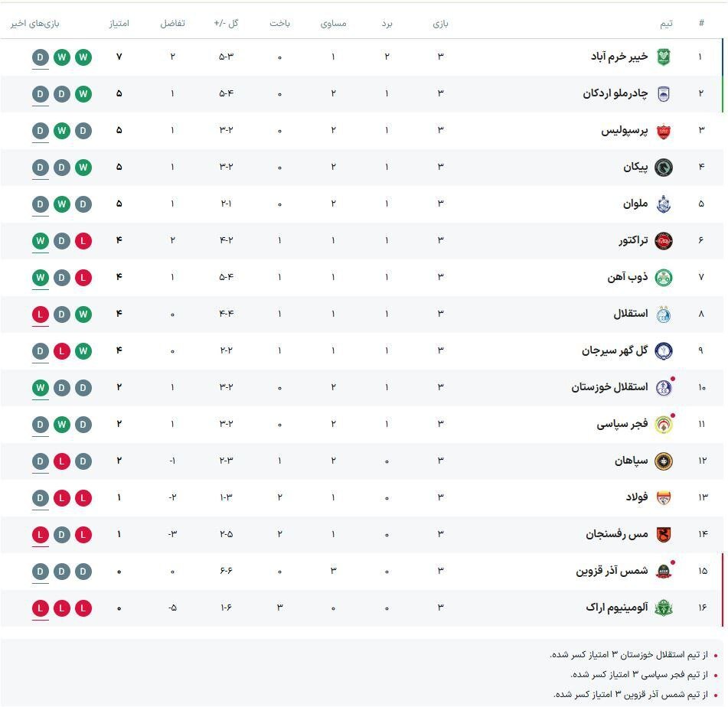This screenshot has height=707, width=728.
Task: Click the Mes Rafsanjan team name
Action: pos(615,535)
